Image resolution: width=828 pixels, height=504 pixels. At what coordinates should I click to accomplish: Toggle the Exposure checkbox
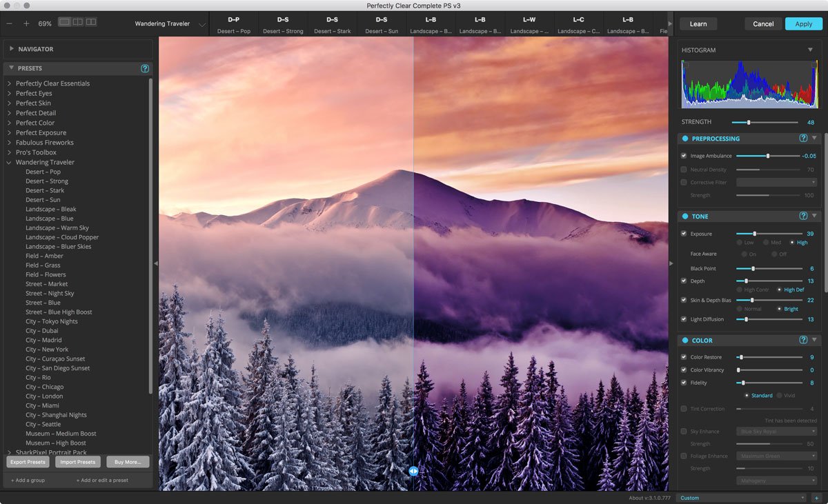point(684,234)
